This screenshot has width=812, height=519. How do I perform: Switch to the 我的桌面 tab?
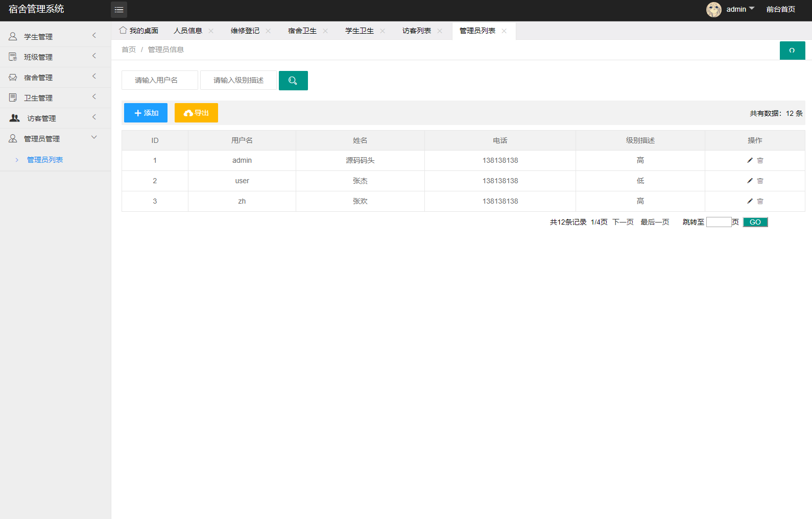tap(139, 31)
